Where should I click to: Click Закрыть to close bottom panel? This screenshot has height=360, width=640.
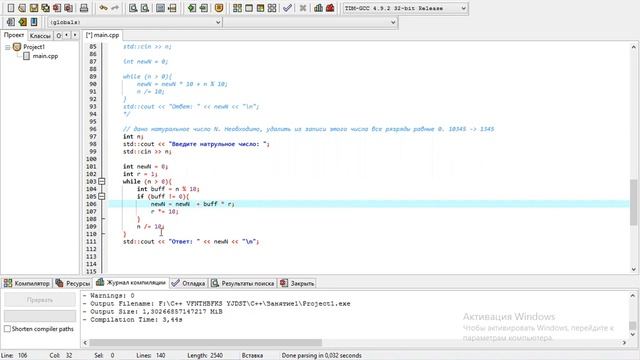297,283
